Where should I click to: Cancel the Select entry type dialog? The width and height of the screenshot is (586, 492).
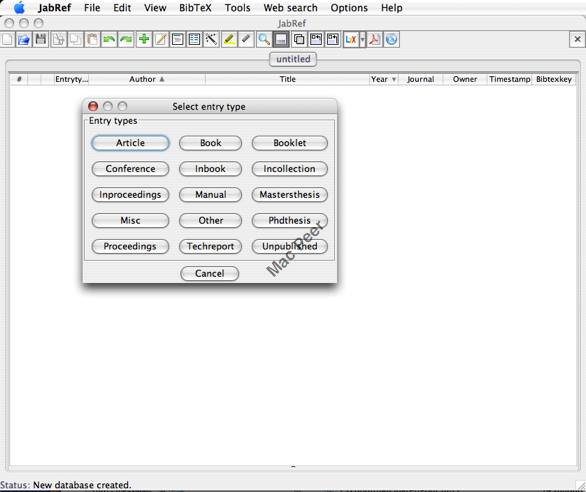pyautogui.click(x=209, y=273)
